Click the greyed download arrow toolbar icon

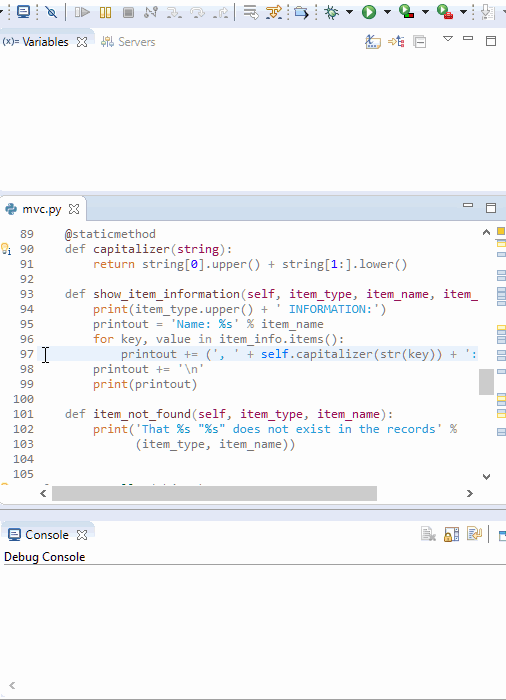487,12
